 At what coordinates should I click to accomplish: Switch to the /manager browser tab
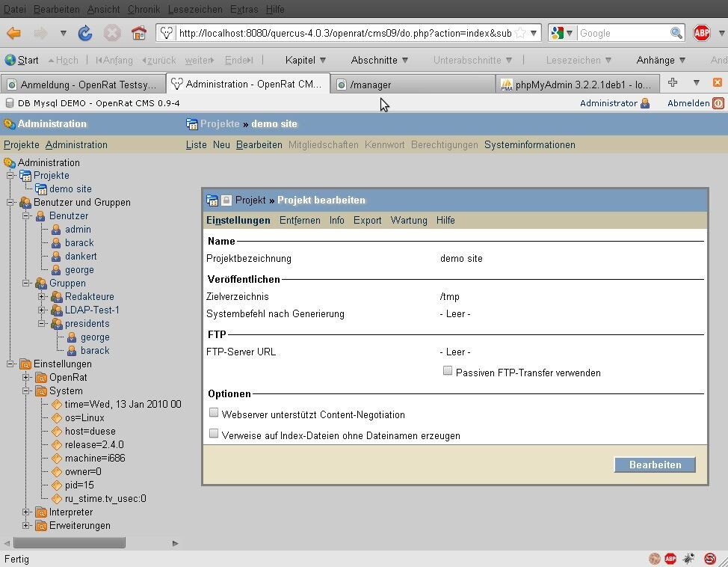413,85
